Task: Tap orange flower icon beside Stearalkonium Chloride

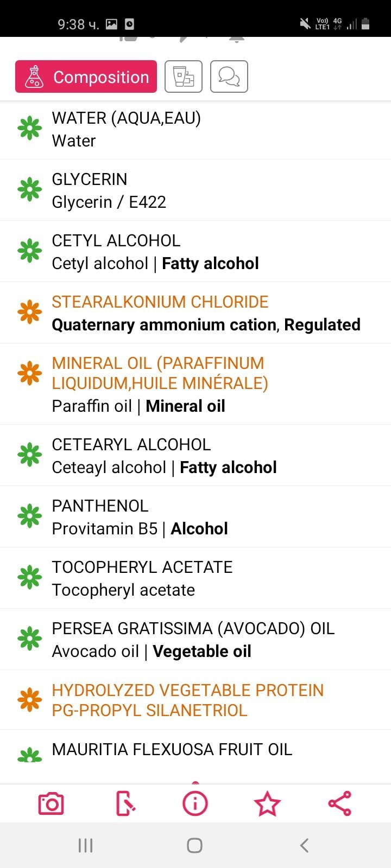Action: (30, 312)
